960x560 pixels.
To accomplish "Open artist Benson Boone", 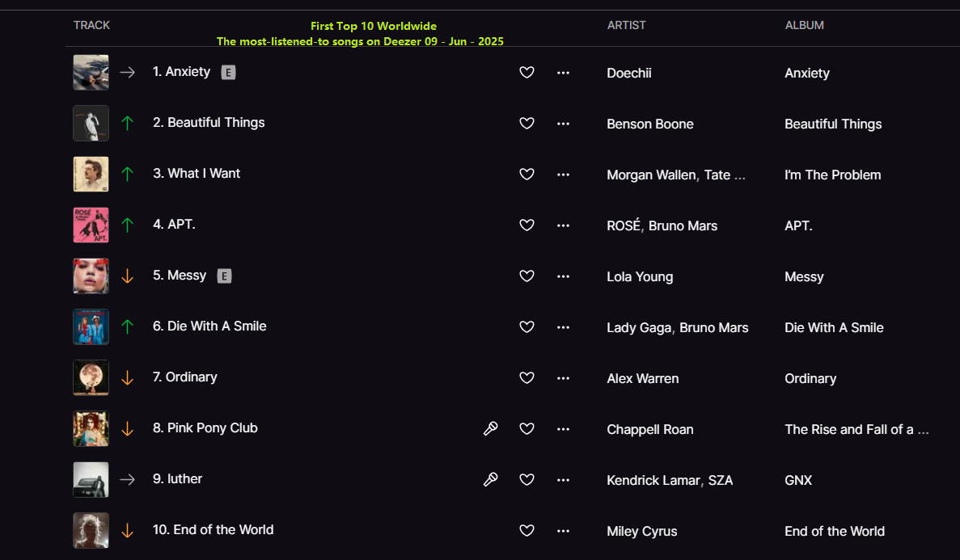I will (650, 124).
